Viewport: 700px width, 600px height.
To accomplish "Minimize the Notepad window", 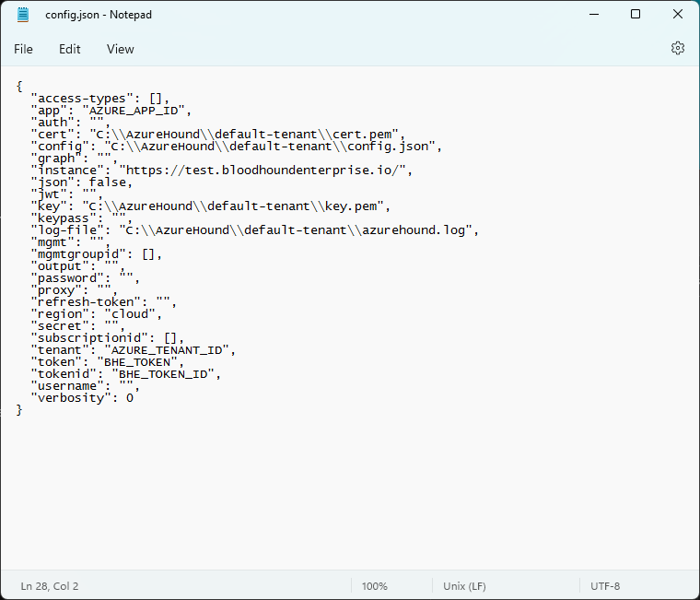I will [594, 15].
